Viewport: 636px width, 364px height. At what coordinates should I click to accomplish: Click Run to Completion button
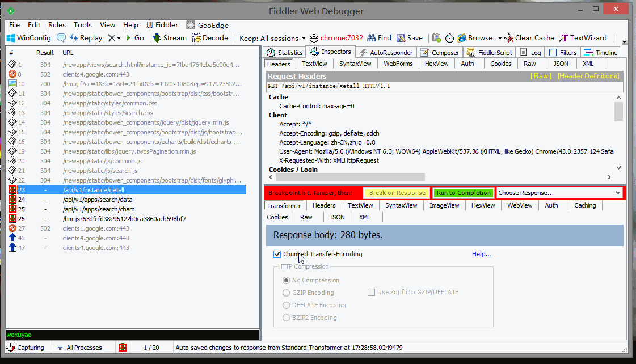click(x=464, y=193)
